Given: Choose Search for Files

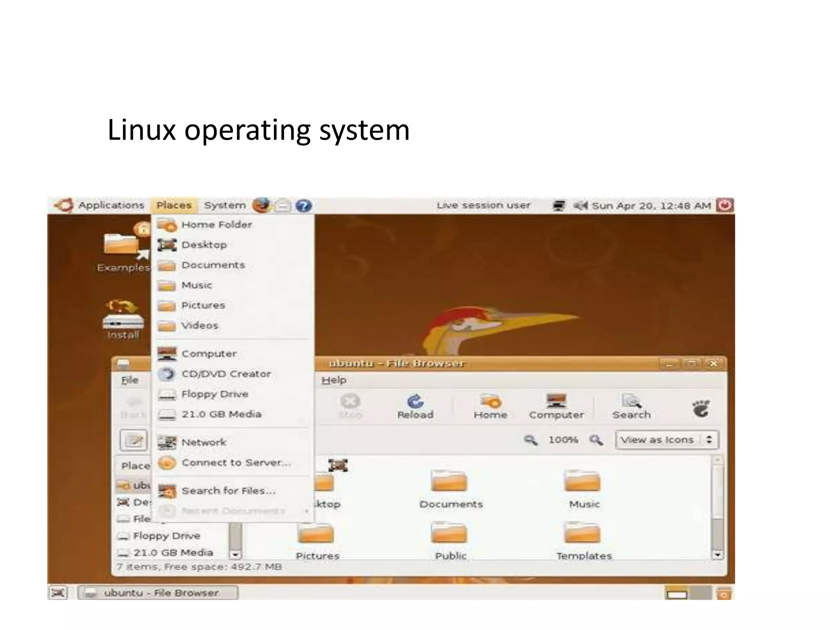Looking at the screenshot, I should coord(233,491).
